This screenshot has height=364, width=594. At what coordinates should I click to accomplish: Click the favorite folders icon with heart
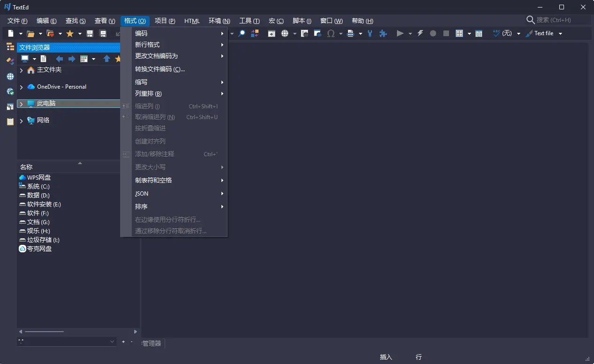click(x=50, y=33)
